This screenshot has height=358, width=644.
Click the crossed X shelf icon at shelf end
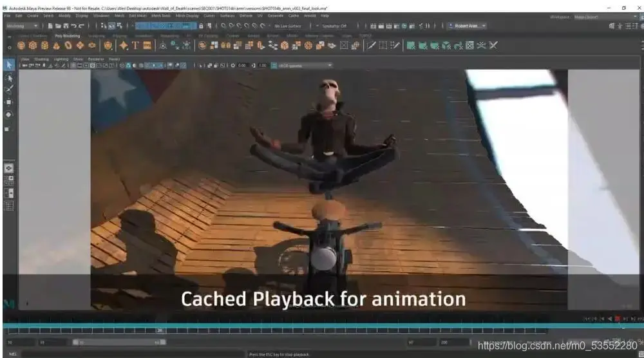(493, 46)
